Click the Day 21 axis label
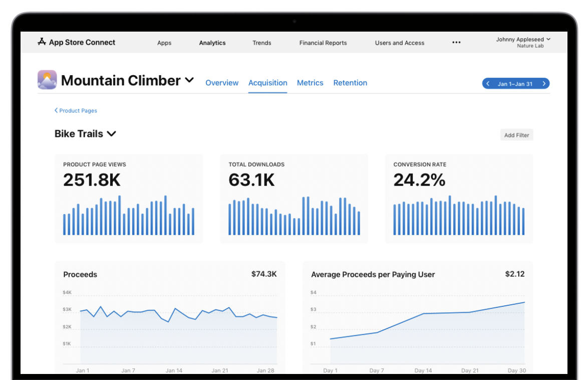 click(470, 370)
